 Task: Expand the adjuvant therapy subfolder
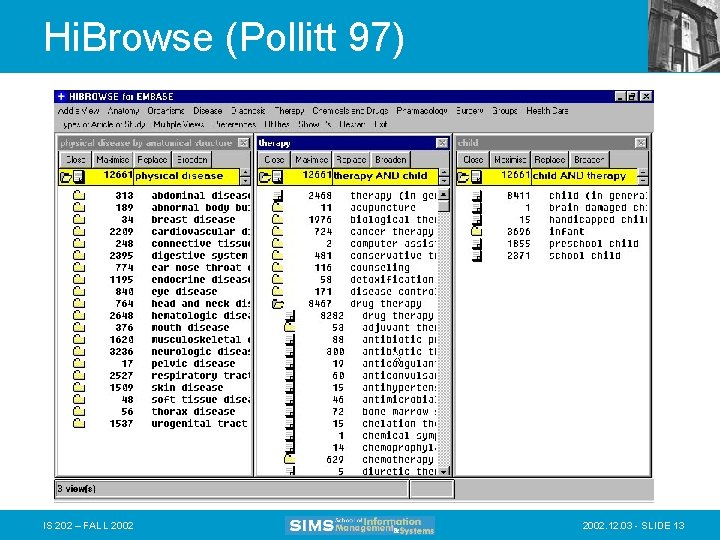pos(289,327)
